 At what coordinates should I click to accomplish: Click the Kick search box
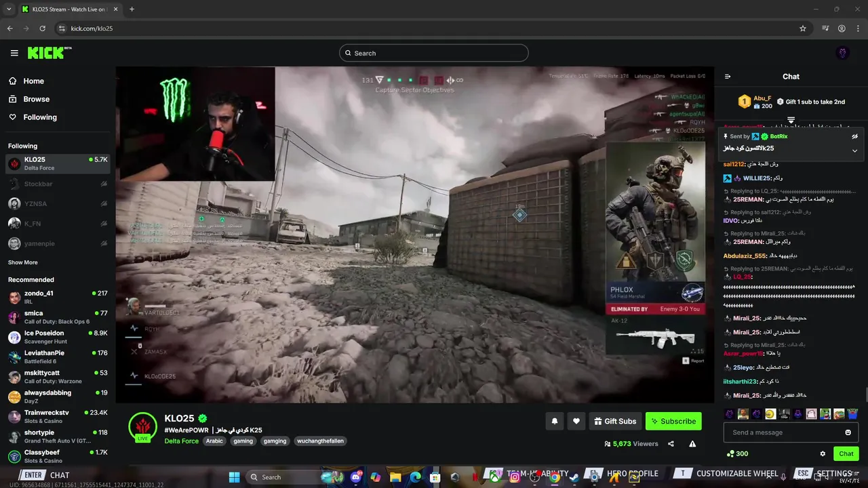click(x=434, y=53)
